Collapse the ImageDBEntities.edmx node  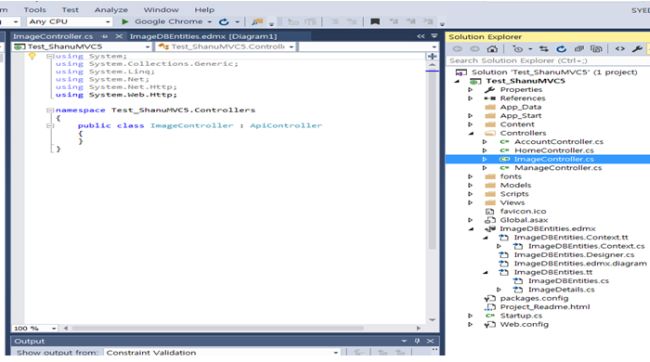[471, 229]
